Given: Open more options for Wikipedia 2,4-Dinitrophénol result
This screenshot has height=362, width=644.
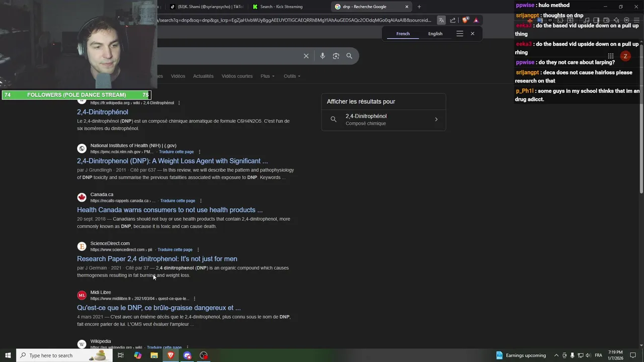Looking at the screenshot, I should pos(179,103).
